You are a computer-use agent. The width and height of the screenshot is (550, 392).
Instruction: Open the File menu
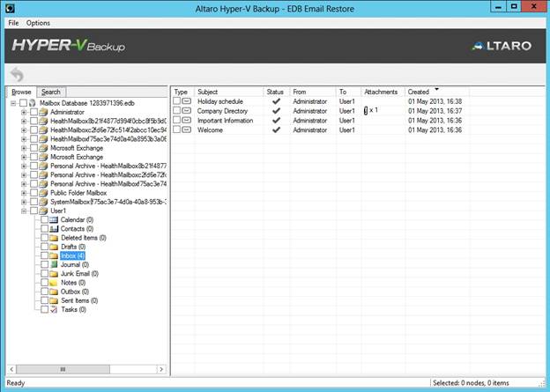[14, 23]
